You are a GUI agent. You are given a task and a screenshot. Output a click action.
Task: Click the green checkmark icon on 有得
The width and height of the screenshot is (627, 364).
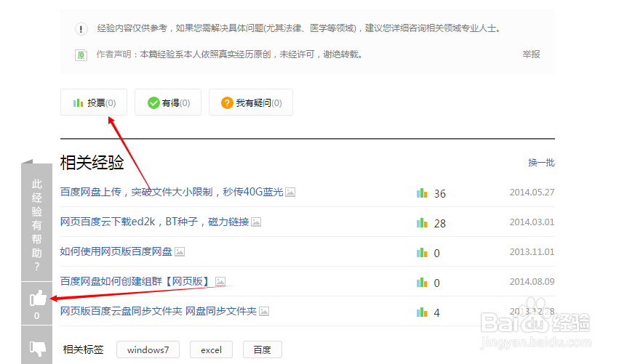pos(153,103)
